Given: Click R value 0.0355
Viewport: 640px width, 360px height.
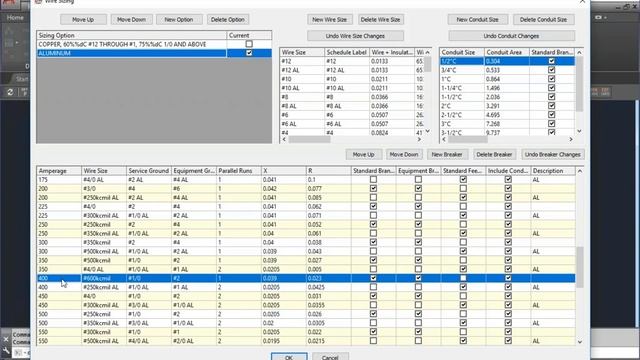Looking at the screenshot, I should [x=328, y=305].
